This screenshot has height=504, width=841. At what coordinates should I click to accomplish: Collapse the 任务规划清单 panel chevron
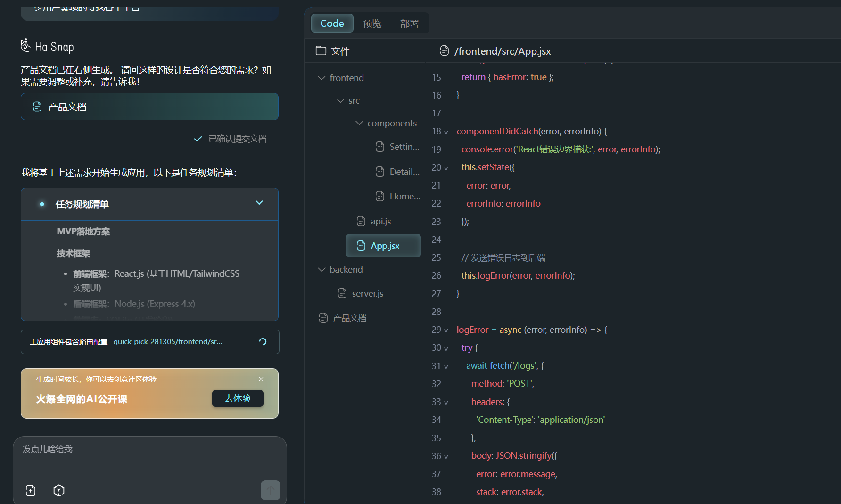click(x=259, y=203)
